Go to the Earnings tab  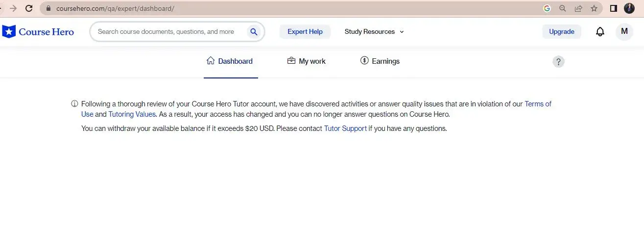pos(380,61)
